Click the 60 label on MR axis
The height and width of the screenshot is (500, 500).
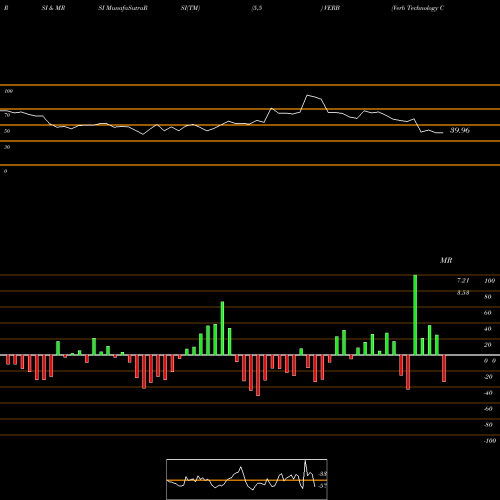coord(487,312)
